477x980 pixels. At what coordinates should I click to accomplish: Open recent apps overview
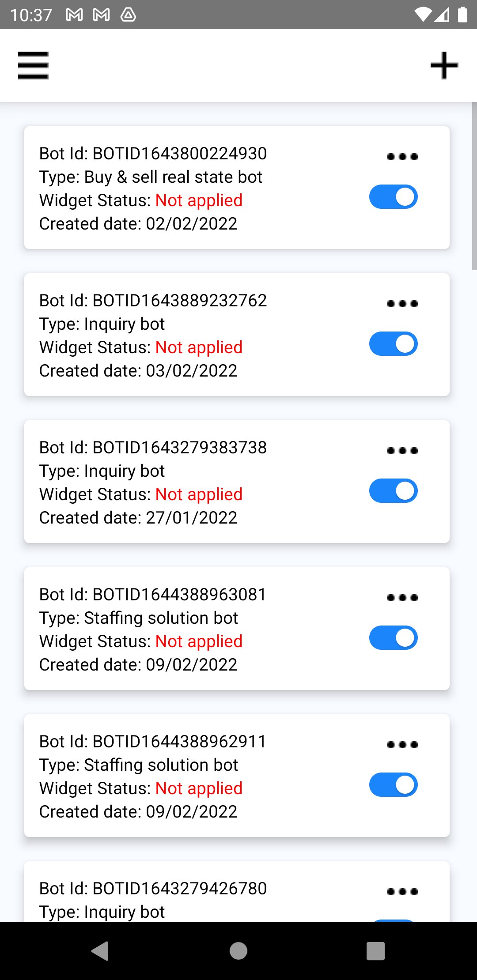(x=375, y=951)
